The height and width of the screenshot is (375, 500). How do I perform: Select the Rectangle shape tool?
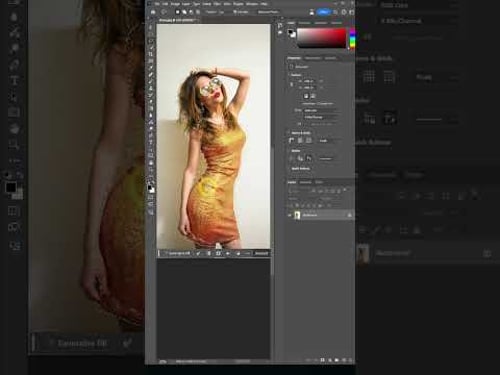pos(151,156)
